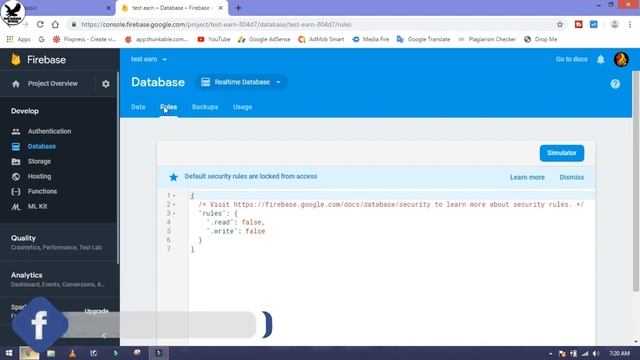Click the taskbar clock
The height and width of the screenshot is (360, 640).
click(620, 353)
